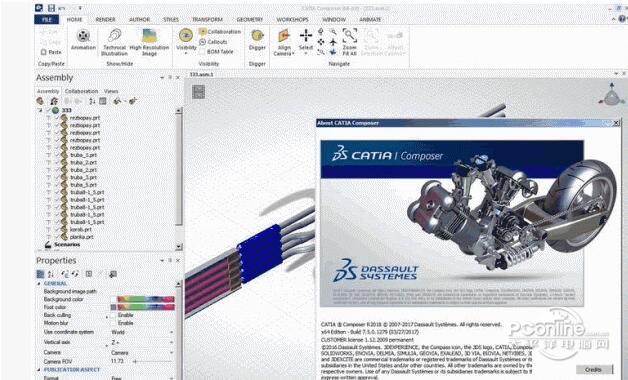Adjust the Camera FOV slider

[153, 361]
